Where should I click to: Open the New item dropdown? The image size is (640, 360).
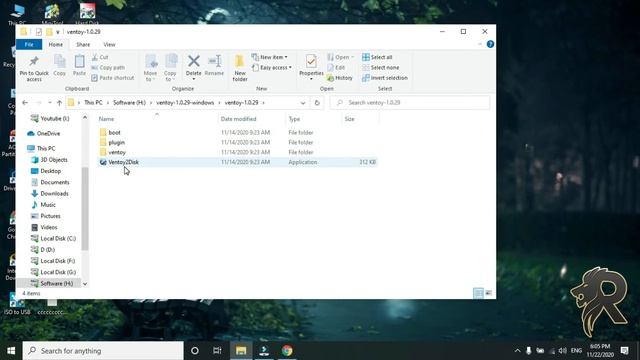[270, 57]
